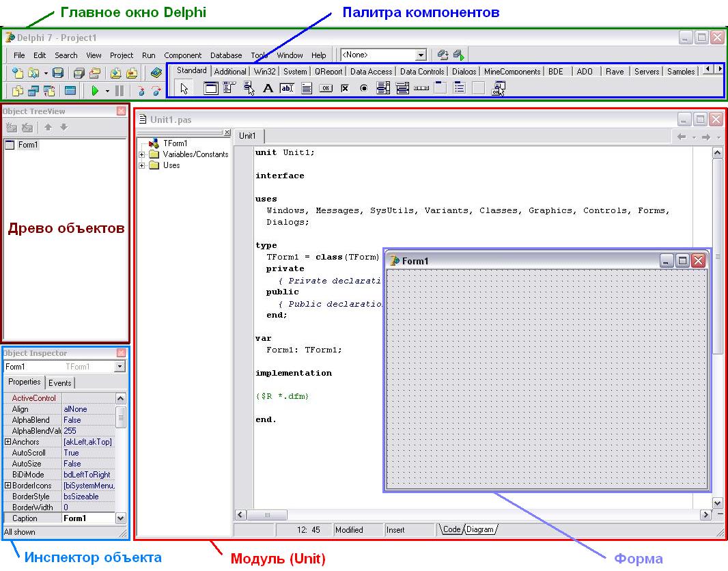Expand the Uses node in code explorer
Viewport: 728px width, 571px height.
[142, 165]
